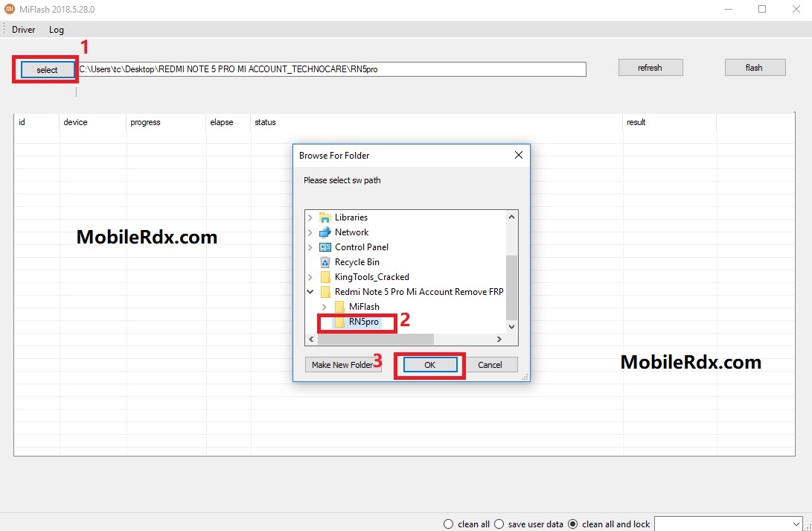Screen dimensions: 812x531
Task: Open the Log menu
Action: click(x=57, y=30)
